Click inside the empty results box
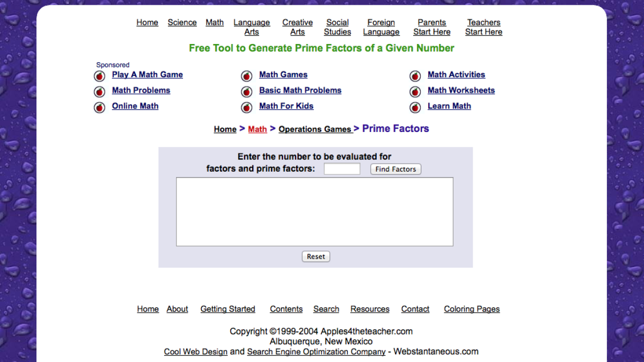 [316, 211]
